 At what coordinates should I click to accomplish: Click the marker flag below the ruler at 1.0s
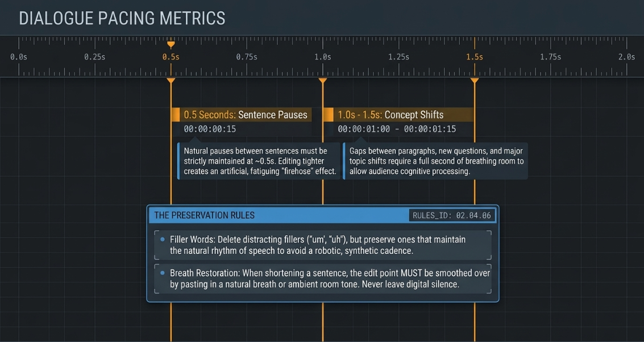point(323,81)
